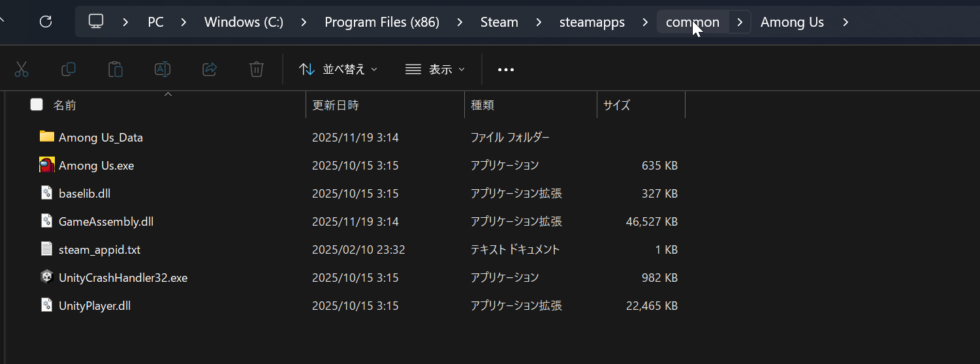The image size is (980, 364).
Task: Select the Among Us_Data folder name
Action: (101, 138)
